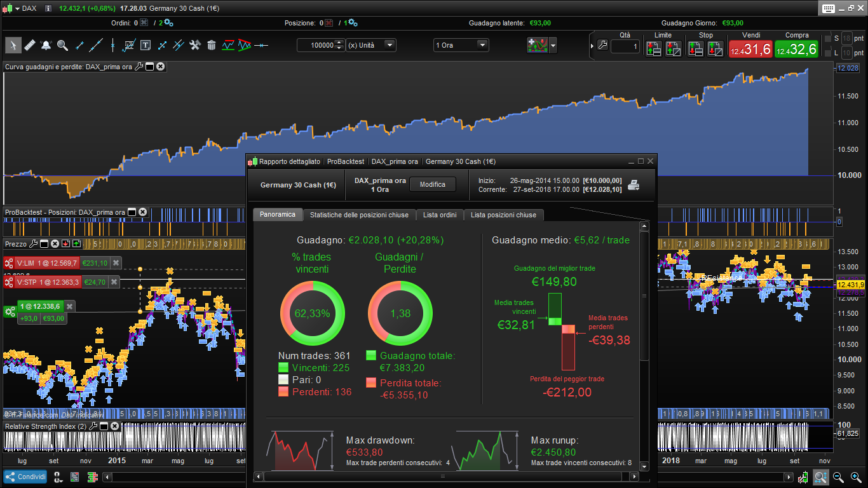This screenshot has width=868, height=488.
Task: Select the triangle pattern drawing tool
Action: pyautogui.click(x=245, y=45)
